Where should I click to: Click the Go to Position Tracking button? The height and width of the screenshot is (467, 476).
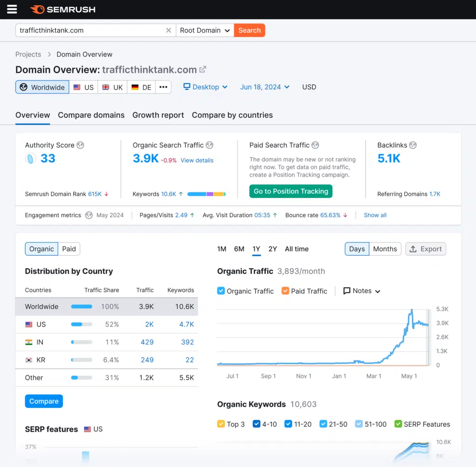(291, 191)
